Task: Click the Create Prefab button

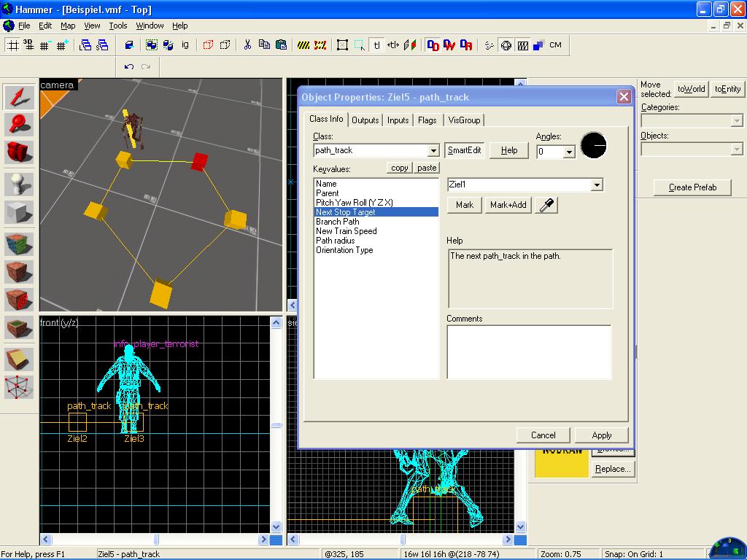Action: pyautogui.click(x=692, y=187)
